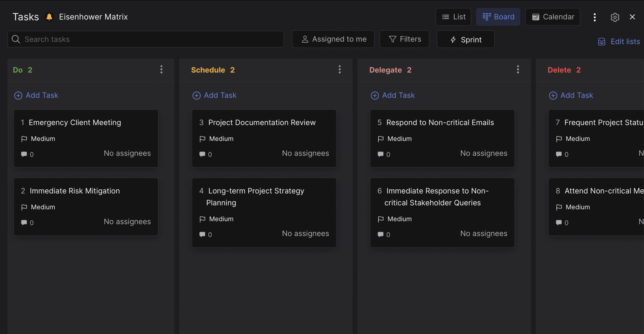Image resolution: width=644 pixels, height=334 pixels.
Task: Click the bell notification icon beside Tasks
Action: 49,17
